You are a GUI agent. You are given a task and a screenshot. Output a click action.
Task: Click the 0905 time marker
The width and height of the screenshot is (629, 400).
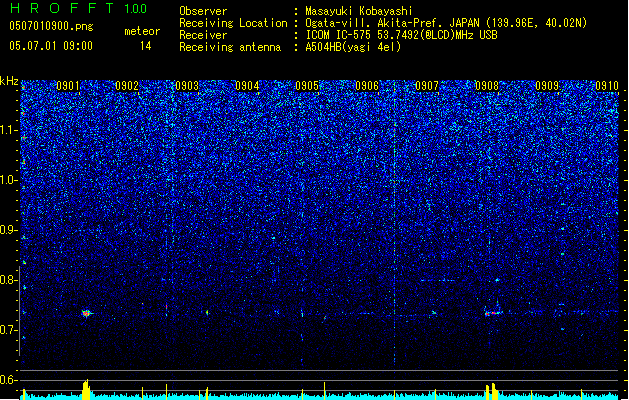coord(307,86)
